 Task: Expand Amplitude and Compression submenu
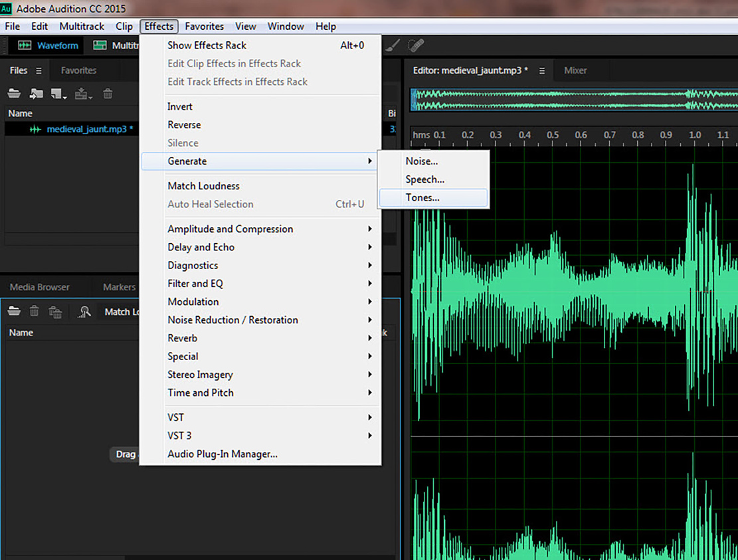(x=261, y=229)
